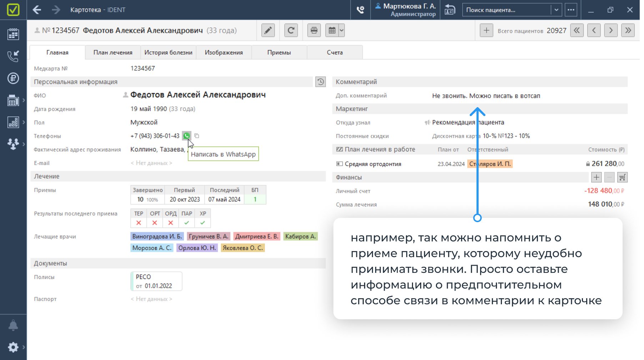
Task: Select the doctor tag Яковлева О. С.
Action: click(x=243, y=248)
